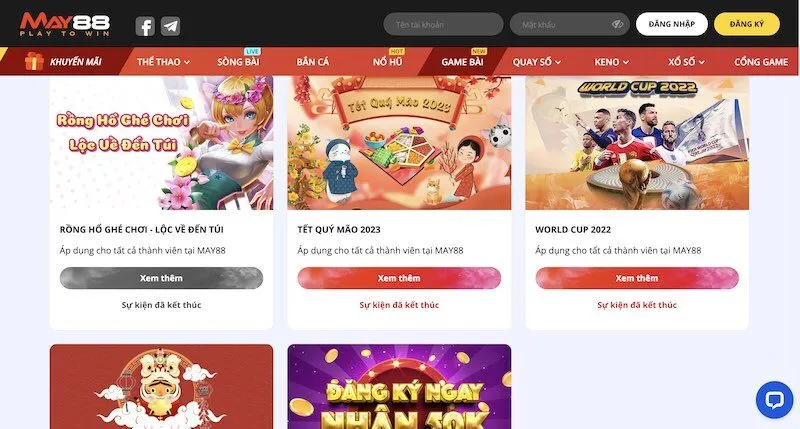The height and width of the screenshot is (429, 800).
Task: Go to the Bắn Cá section
Action: [x=313, y=62]
